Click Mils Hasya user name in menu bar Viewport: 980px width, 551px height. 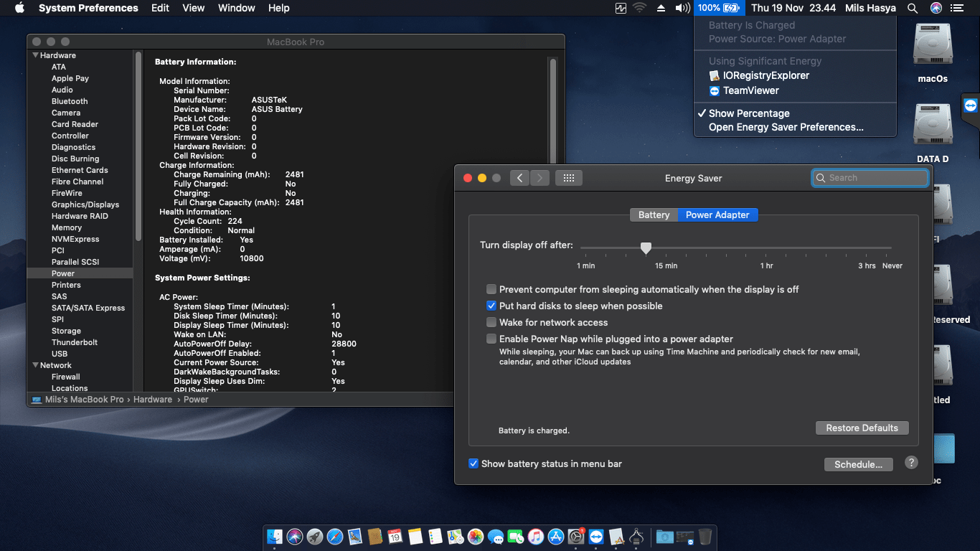click(x=870, y=8)
